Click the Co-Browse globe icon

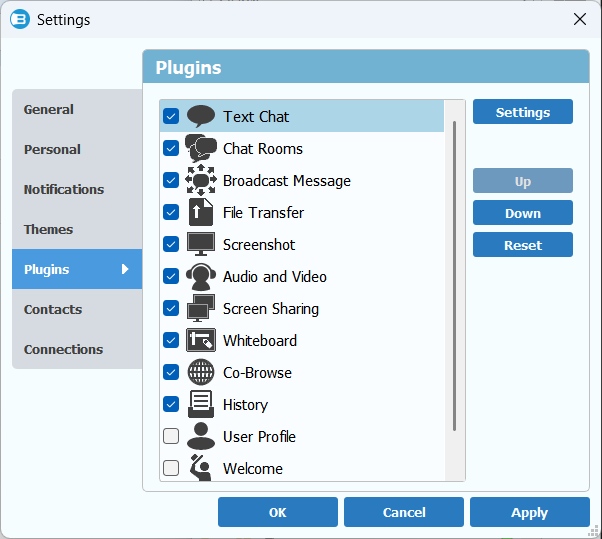click(200, 372)
